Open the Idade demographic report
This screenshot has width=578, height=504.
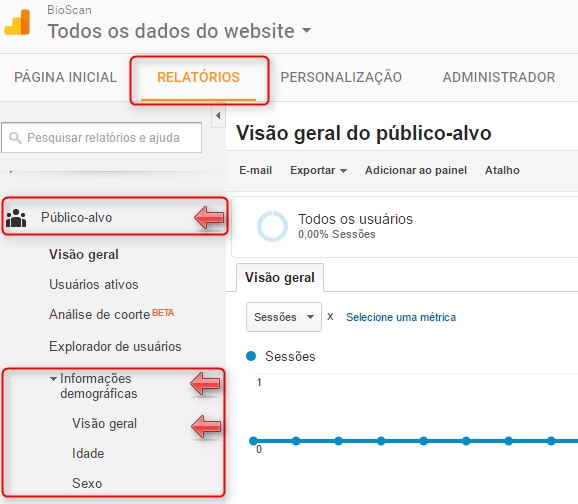pos(88,453)
